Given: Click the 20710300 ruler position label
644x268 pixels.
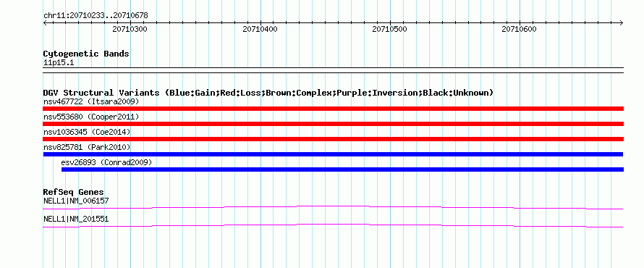Looking at the screenshot, I should pos(130,29).
